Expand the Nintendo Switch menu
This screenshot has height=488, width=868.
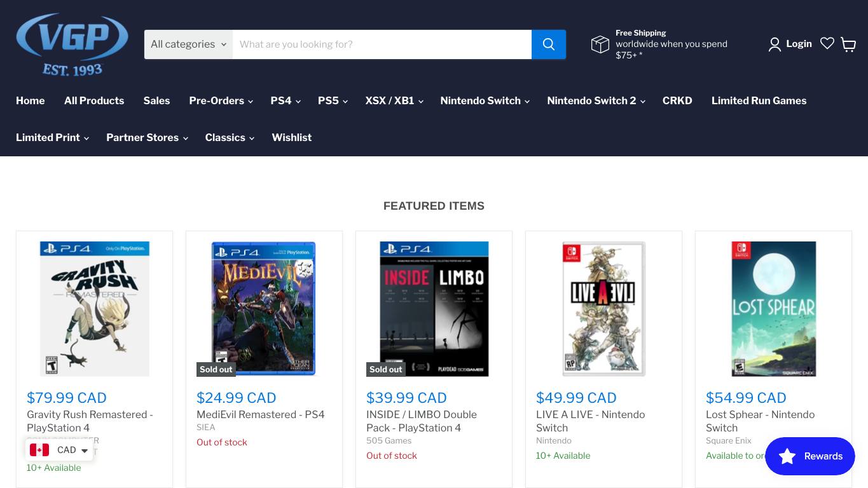point(485,101)
